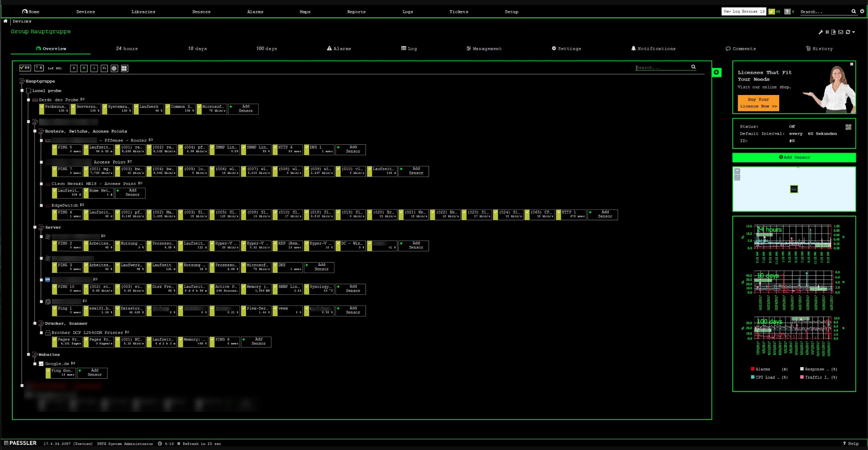
Task: Send email via the envelope icon
Action: (841, 32)
